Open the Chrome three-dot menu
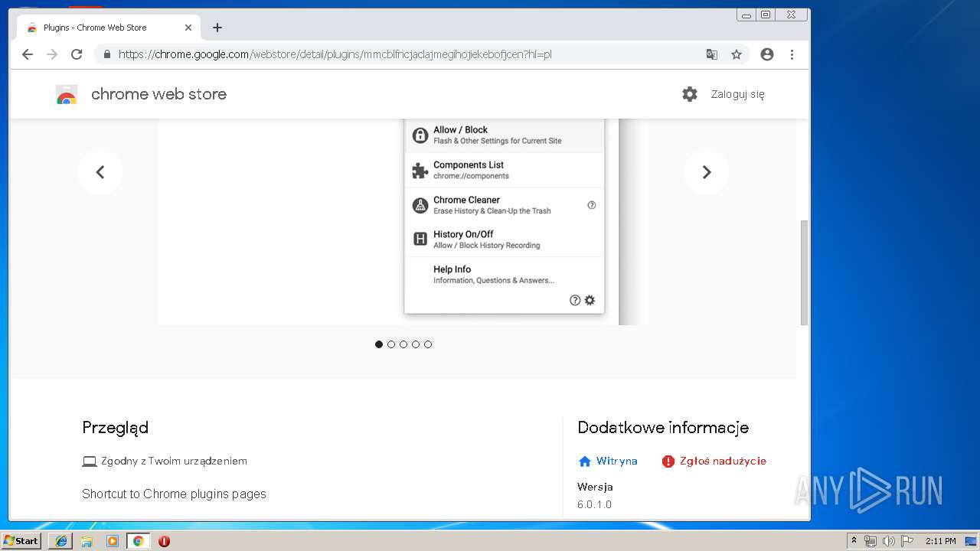Image resolution: width=980 pixels, height=551 pixels. 792,54
